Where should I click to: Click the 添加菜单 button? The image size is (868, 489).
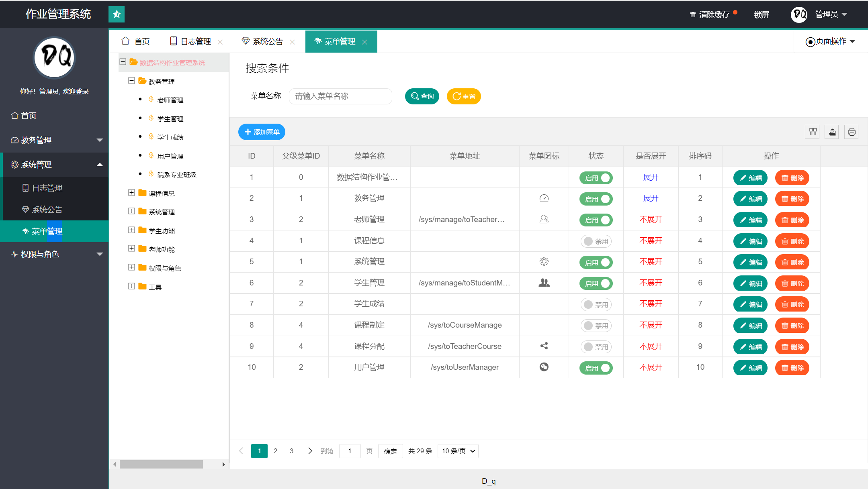point(262,132)
